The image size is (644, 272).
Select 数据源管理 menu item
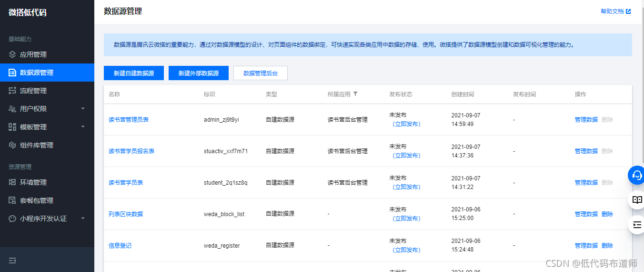coord(47,73)
